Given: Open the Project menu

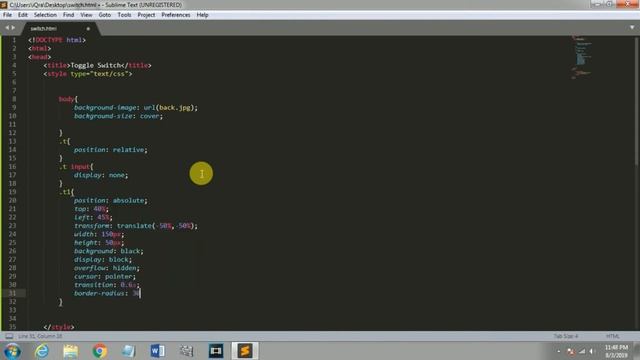Looking at the screenshot, I should pos(146,15).
